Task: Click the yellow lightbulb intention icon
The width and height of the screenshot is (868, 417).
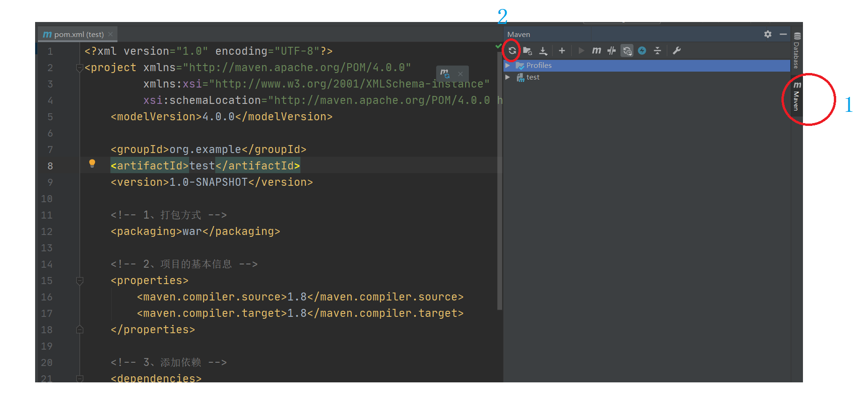Action: [x=92, y=163]
